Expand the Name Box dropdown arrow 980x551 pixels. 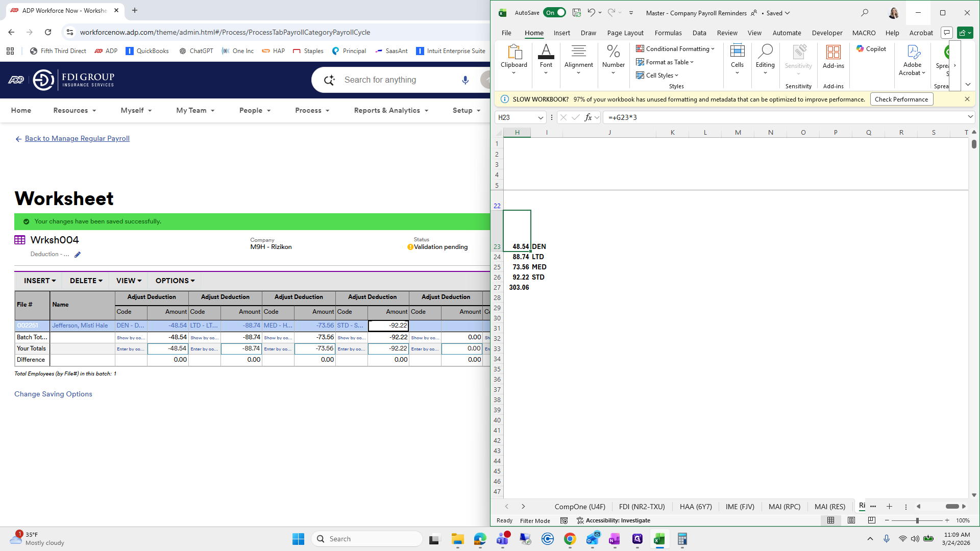click(541, 117)
